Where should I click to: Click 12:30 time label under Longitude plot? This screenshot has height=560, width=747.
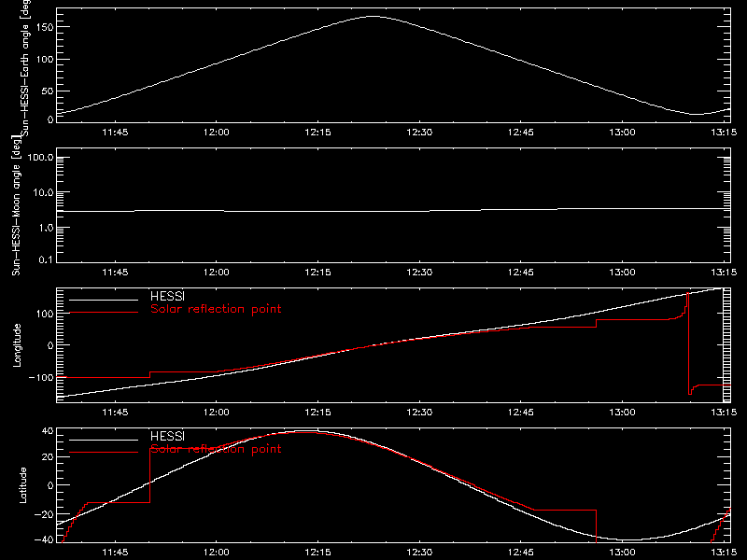click(x=419, y=412)
